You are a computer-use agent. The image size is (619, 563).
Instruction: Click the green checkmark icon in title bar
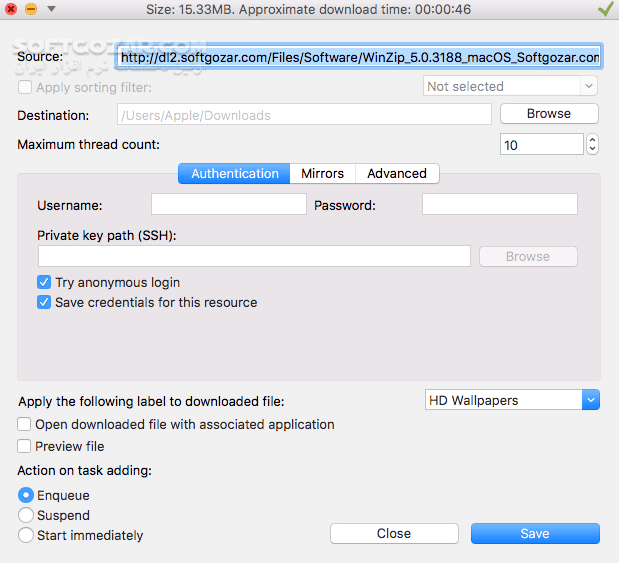pos(605,9)
